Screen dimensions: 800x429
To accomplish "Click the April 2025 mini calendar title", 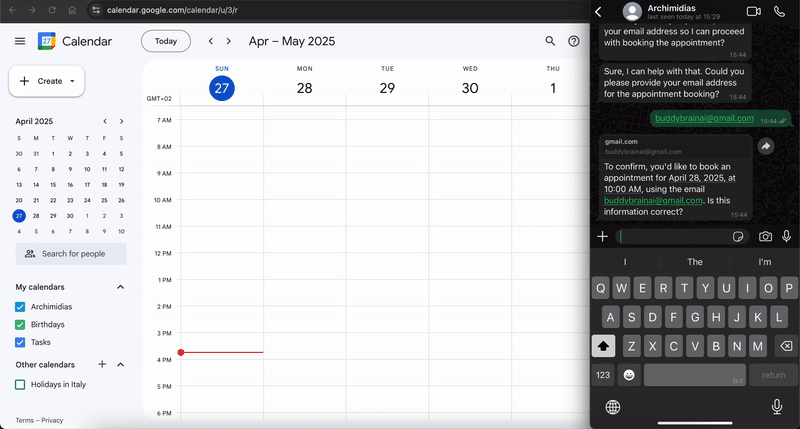I will pos(34,121).
